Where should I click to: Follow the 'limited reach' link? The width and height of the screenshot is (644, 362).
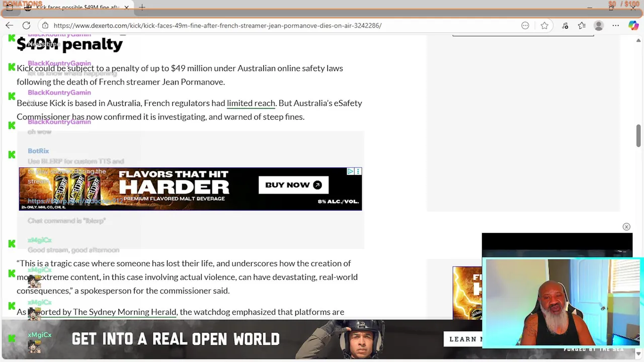point(251,103)
